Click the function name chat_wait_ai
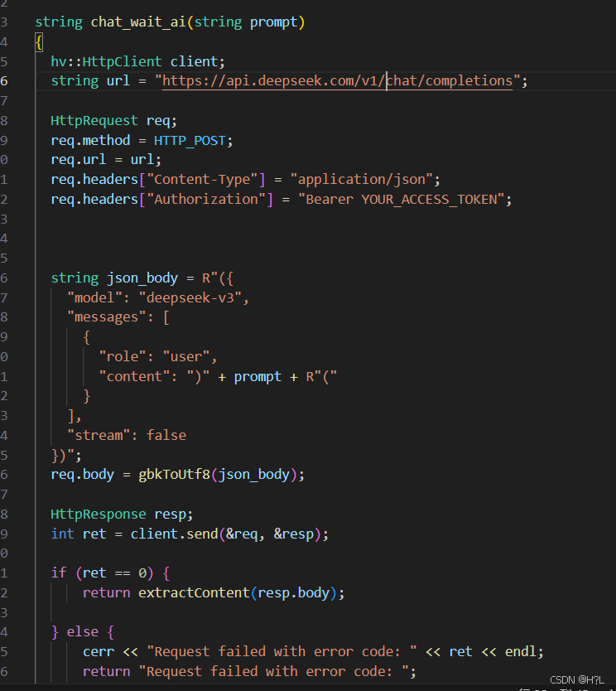 pos(138,22)
